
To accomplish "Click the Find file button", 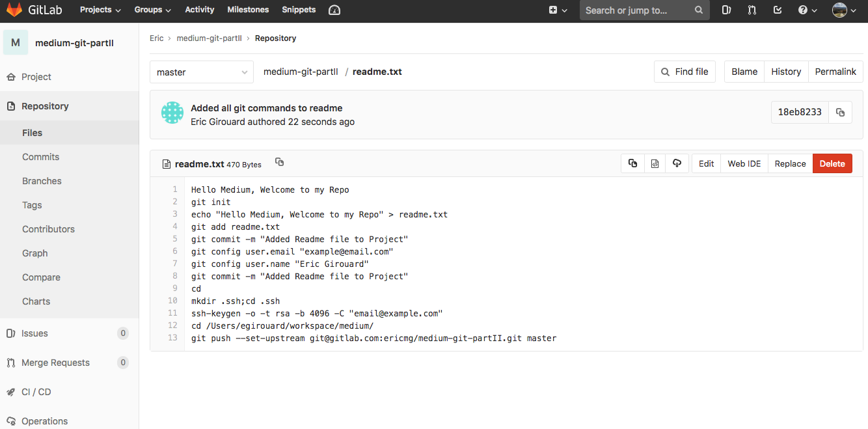I will coord(685,72).
